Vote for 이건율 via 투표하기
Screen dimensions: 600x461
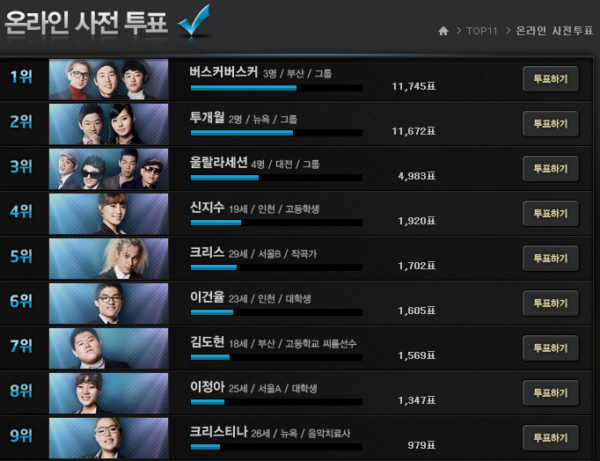pyautogui.click(x=551, y=303)
